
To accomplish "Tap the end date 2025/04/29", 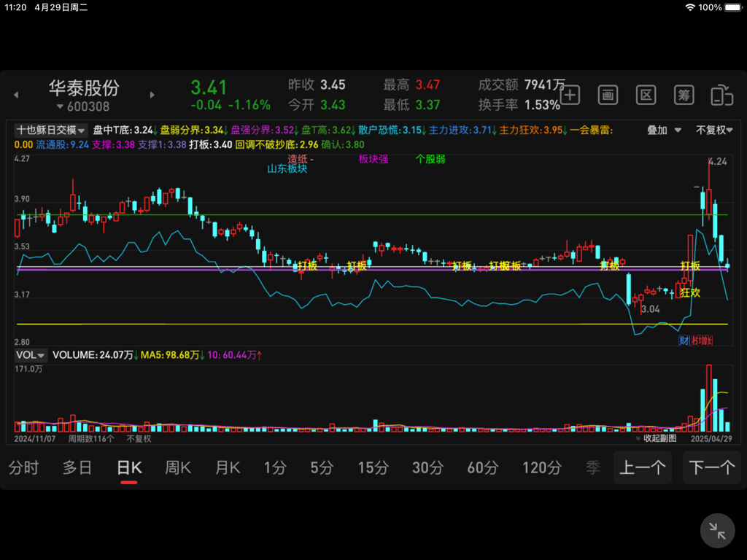I will tap(711, 438).
